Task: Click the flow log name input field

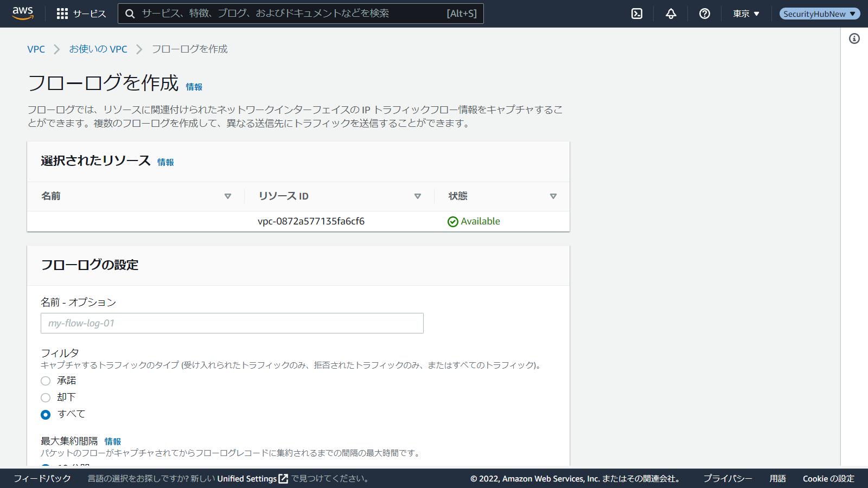Action: (232, 323)
